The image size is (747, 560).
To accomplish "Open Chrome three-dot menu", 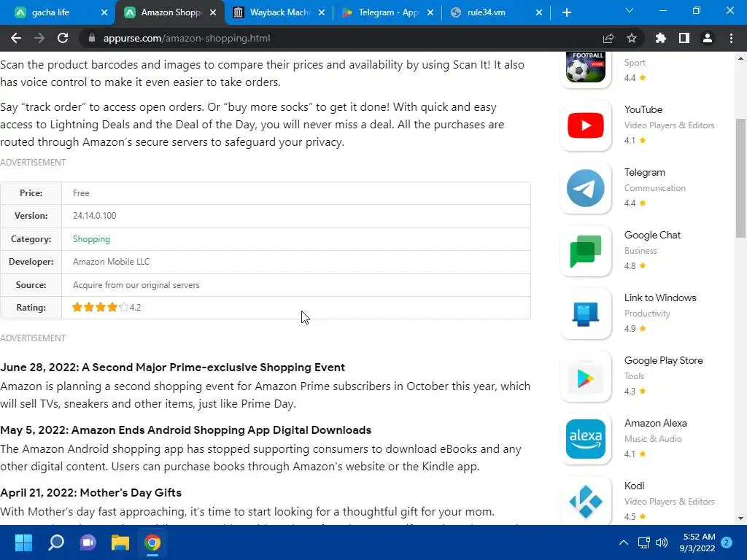I will click(x=731, y=38).
